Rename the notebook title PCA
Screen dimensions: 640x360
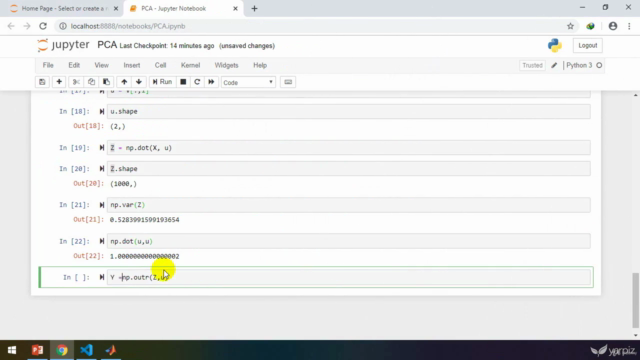[x=107, y=45]
